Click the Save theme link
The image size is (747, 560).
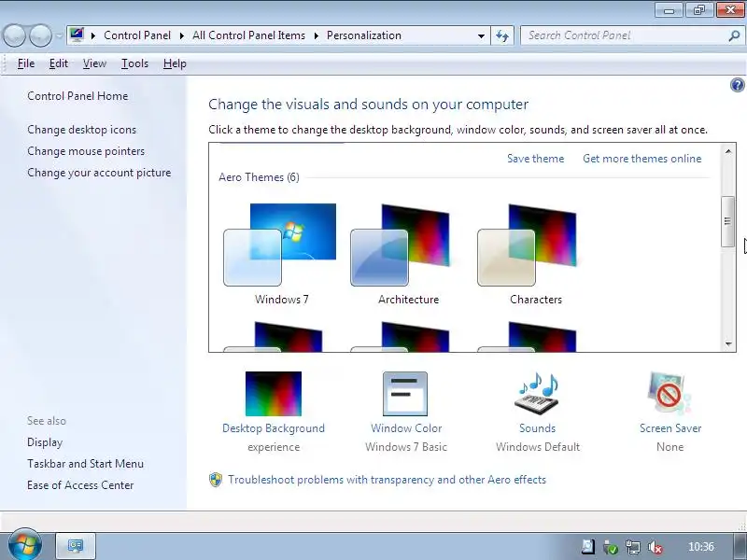535,159
